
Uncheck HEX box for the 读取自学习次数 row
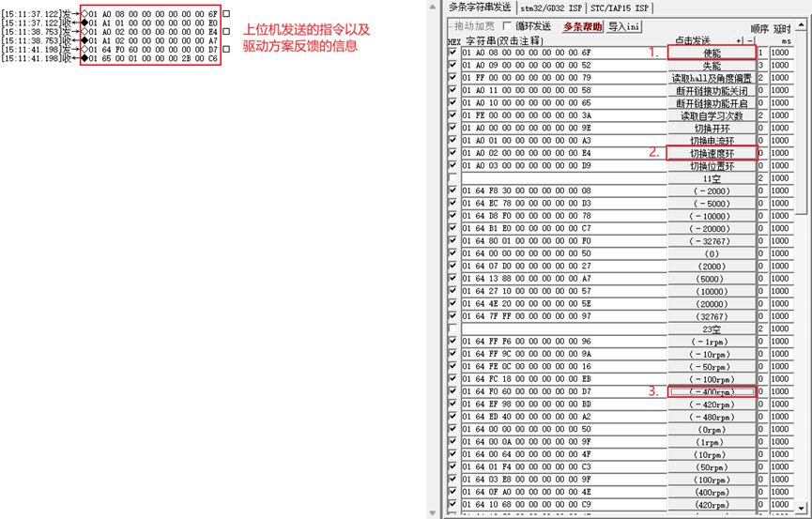(453, 115)
